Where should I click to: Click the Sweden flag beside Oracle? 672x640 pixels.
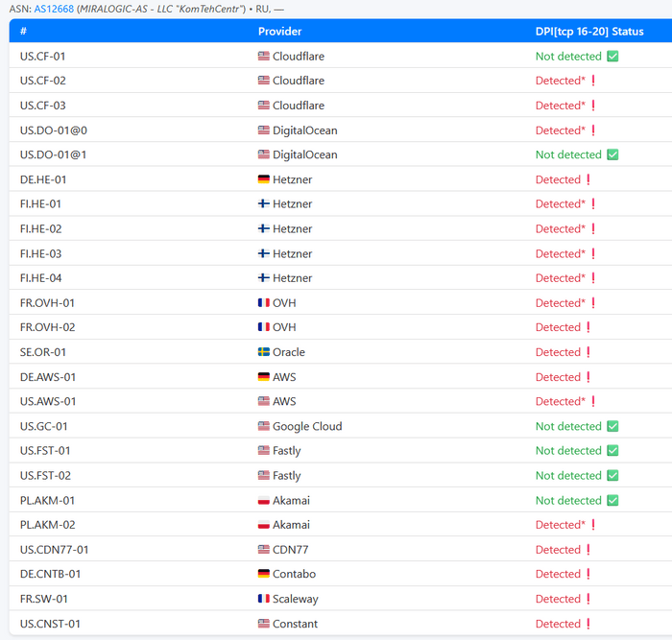264,352
